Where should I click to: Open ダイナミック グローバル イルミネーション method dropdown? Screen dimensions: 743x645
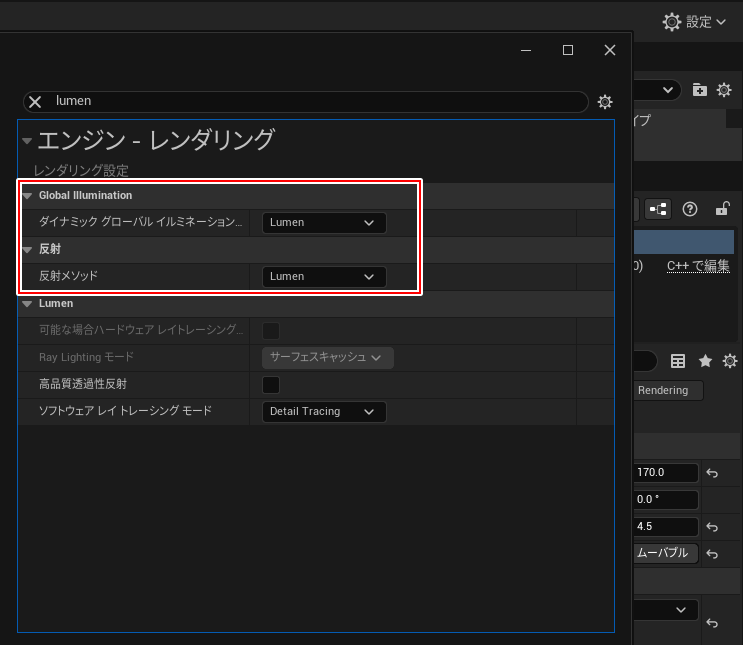tap(323, 223)
